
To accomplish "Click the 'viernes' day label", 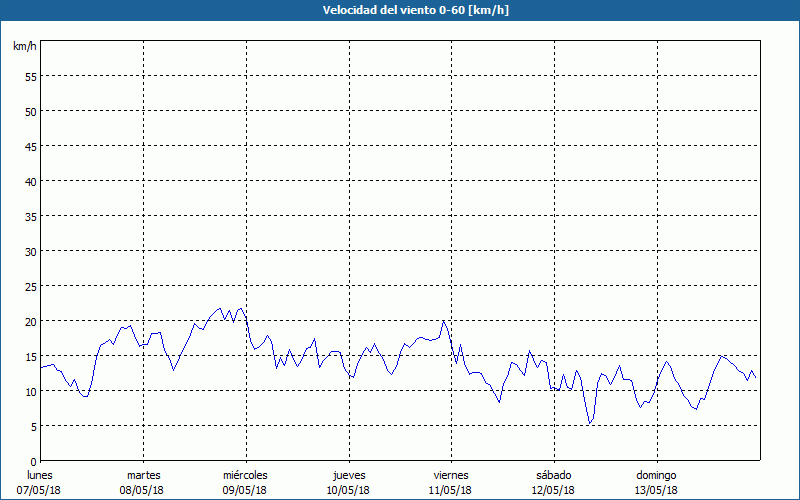I will [451, 475].
